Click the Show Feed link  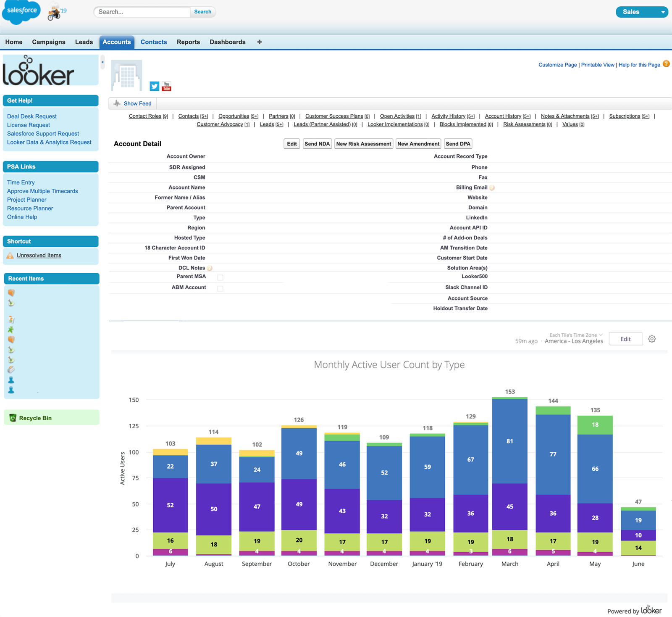[137, 103]
